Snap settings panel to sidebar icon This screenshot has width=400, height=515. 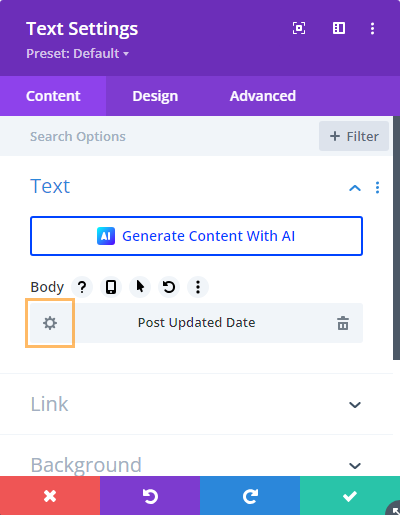click(339, 28)
